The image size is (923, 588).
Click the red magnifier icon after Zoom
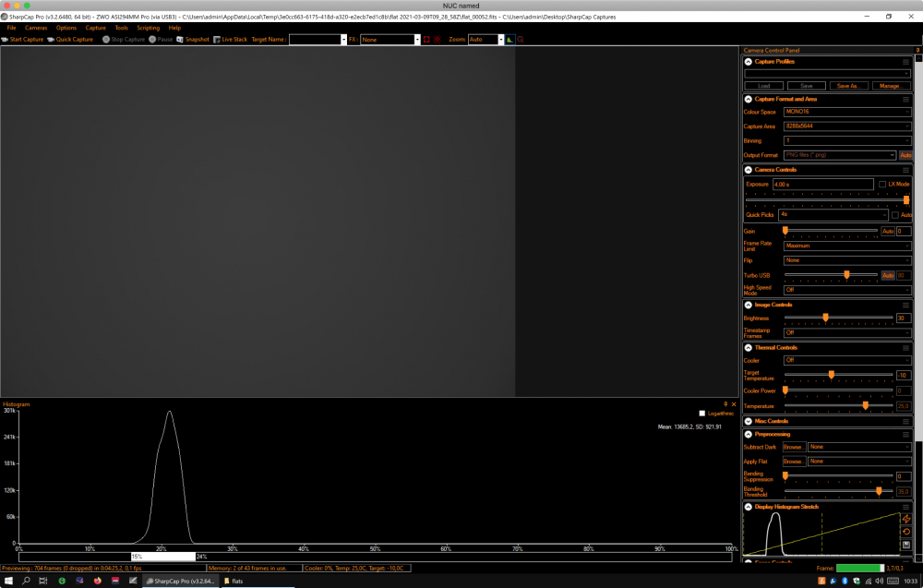click(x=521, y=40)
